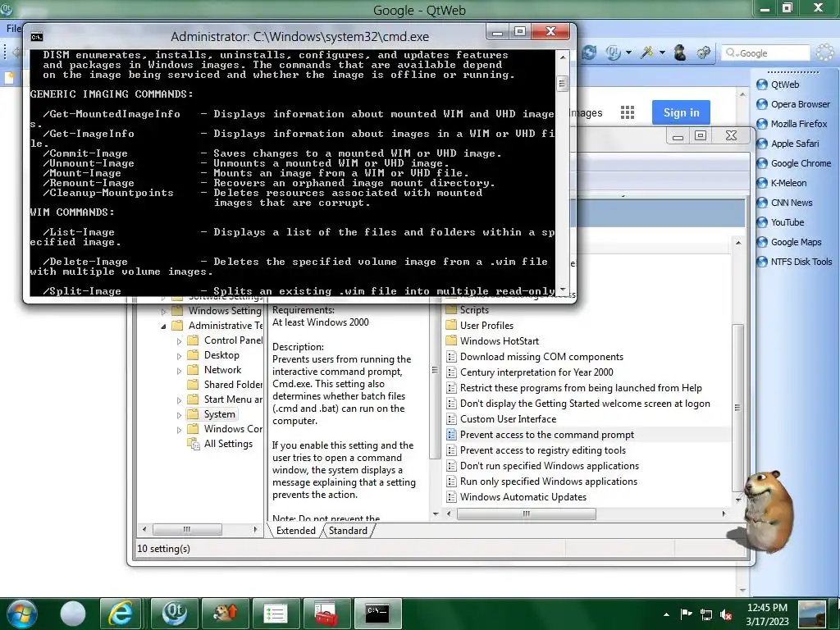The image size is (840, 630).
Task: Click the blue Sign in button
Action: [681, 112]
